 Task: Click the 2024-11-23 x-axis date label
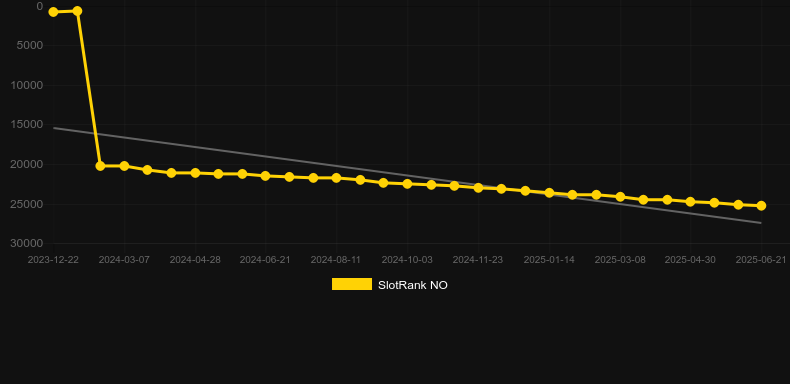tap(478, 260)
